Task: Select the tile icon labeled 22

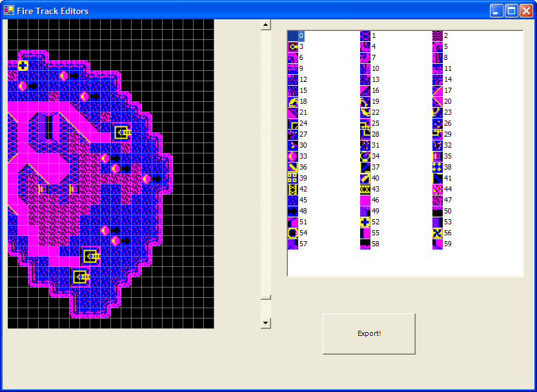Action: point(365,112)
